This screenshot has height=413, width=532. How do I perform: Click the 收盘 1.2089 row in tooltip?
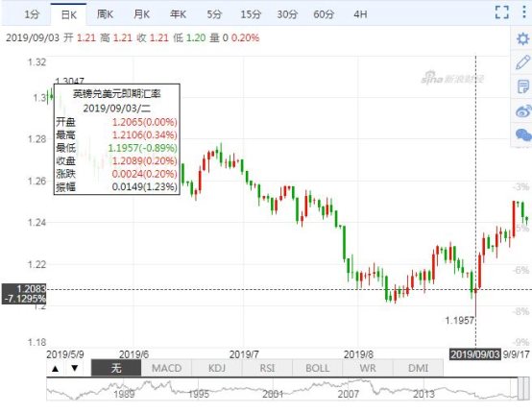[x=116, y=160]
